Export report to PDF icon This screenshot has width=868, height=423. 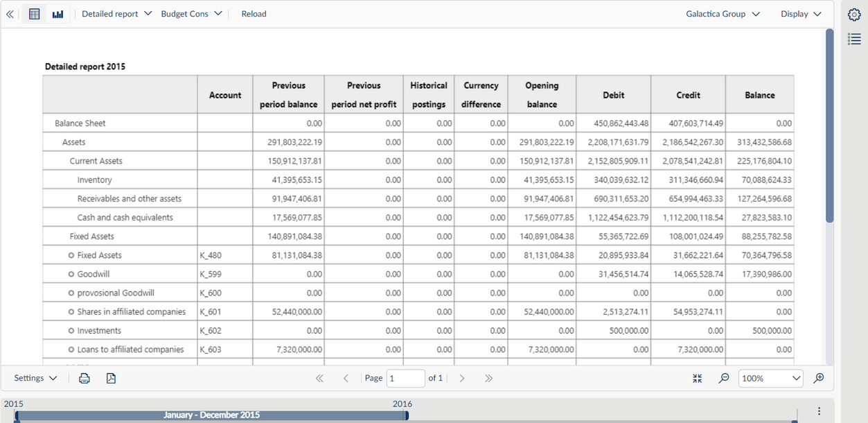(x=111, y=378)
